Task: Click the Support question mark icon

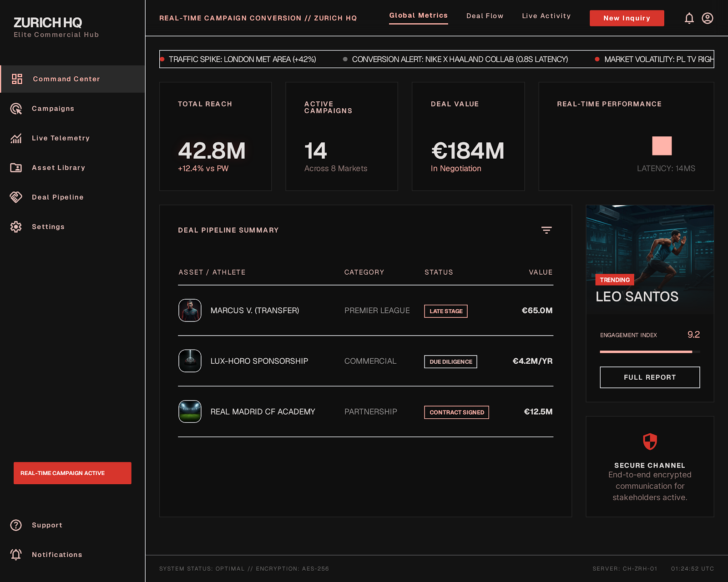Action: pos(16,525)
